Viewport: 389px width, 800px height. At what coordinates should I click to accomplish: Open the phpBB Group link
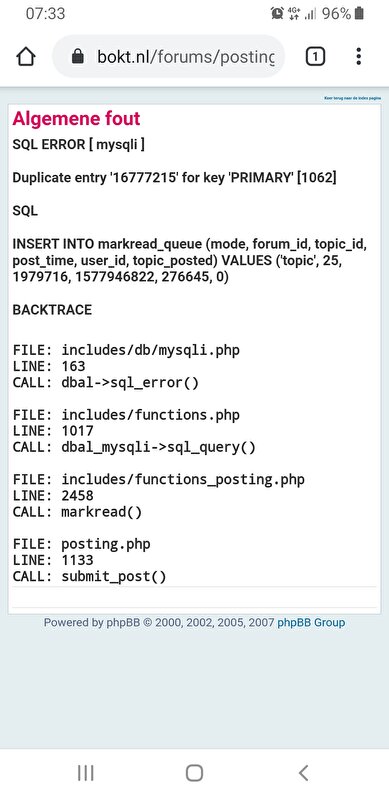(x=311, y=622)
